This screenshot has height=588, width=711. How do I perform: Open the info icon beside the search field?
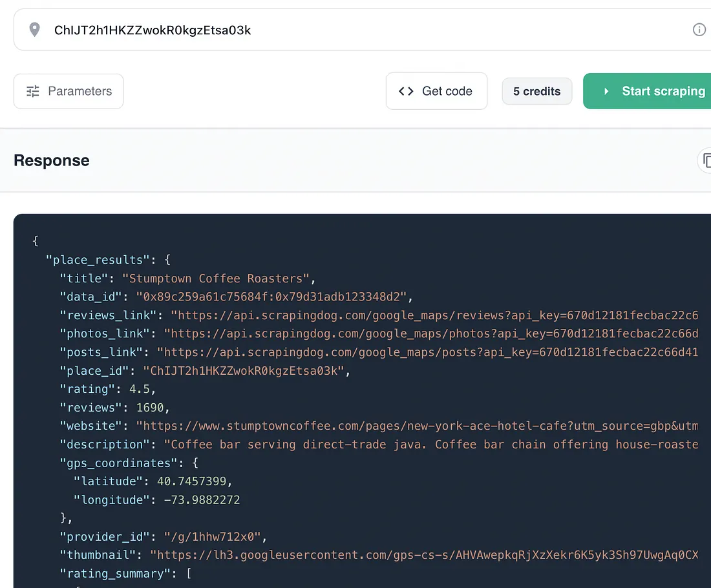(x=699, y=29)
